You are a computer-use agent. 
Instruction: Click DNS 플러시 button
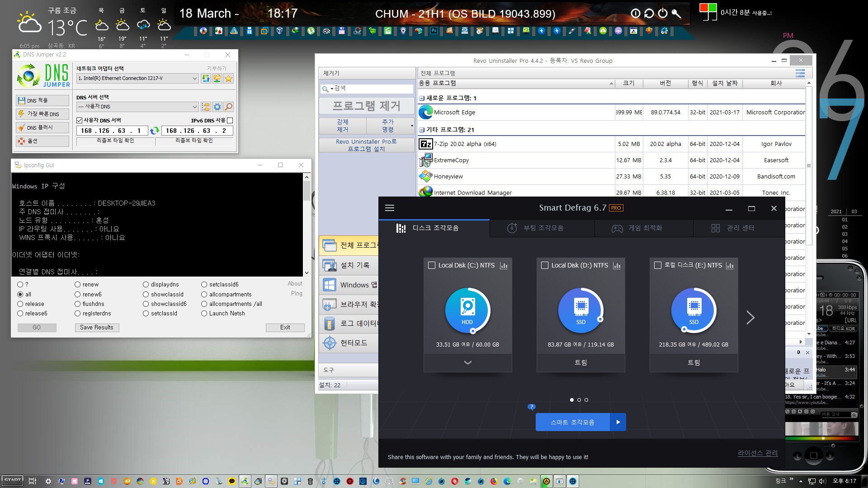(x=43, y=127)
